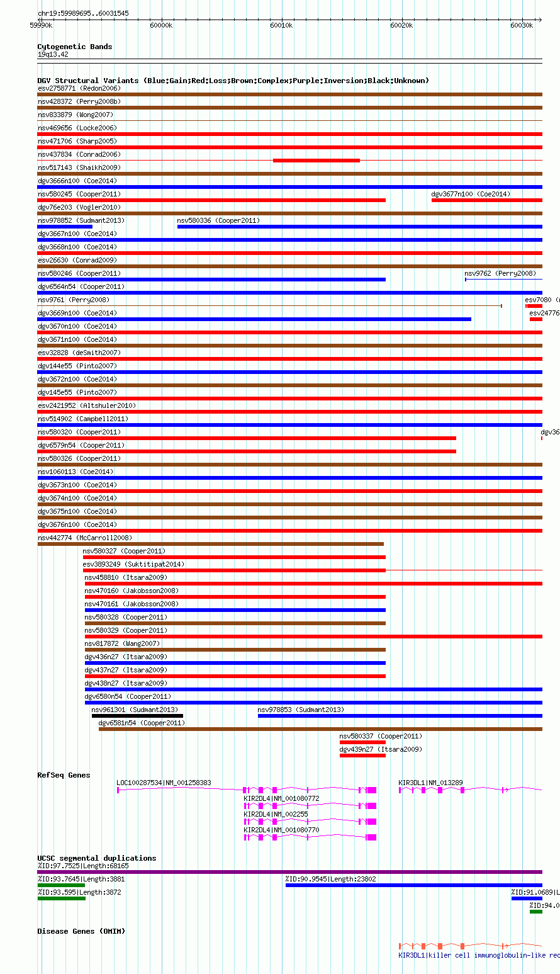The image size is (560, 974).
Task: Select the nsv580337 (Cooper2011) label
Action: pos(381,736)
